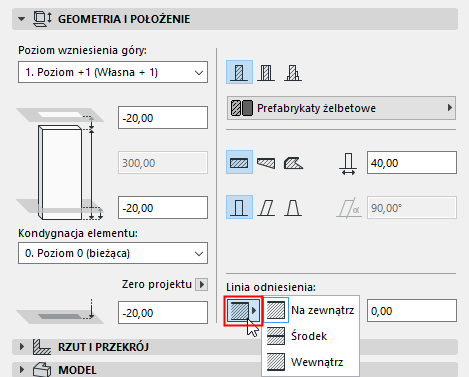The height and width of the screenshot is (377, 469).
Task: Open the Linia odniesienia flyout button
Action: [244, 311]
